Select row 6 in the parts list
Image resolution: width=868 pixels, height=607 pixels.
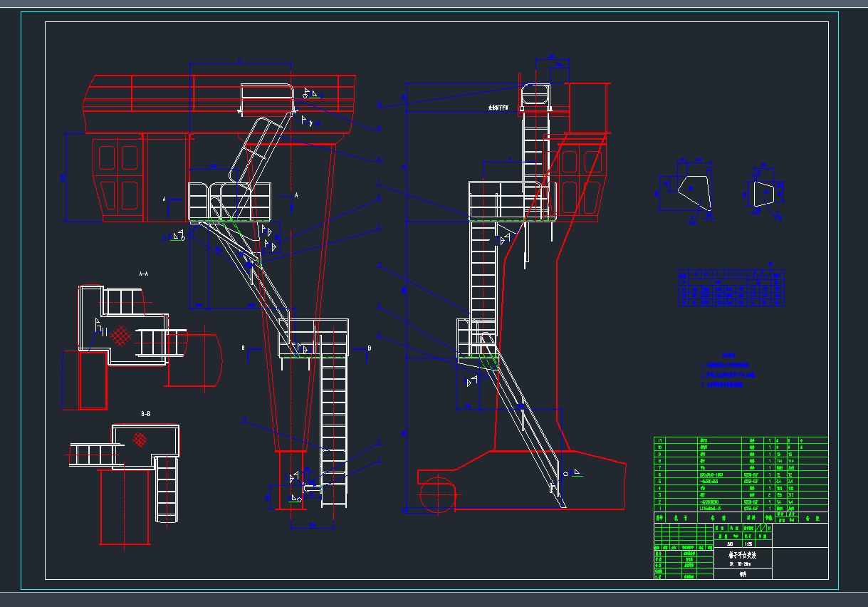(741, 474)
